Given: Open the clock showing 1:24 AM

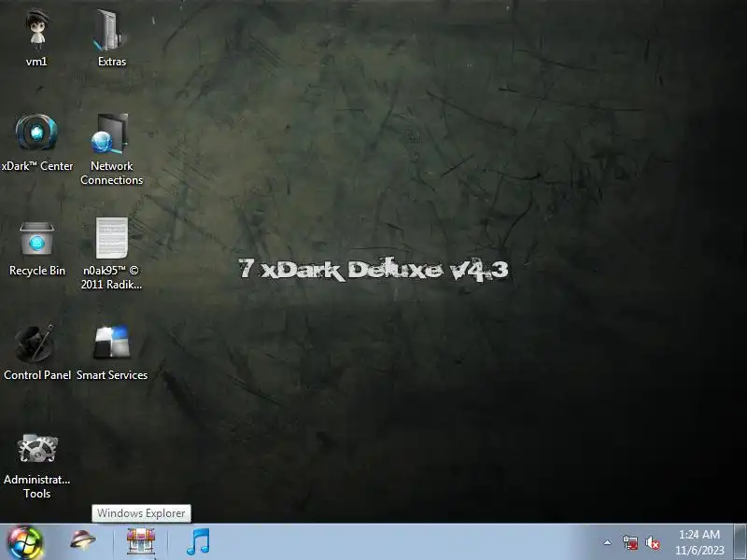Looking at the screenshot, I should [699, 542].
